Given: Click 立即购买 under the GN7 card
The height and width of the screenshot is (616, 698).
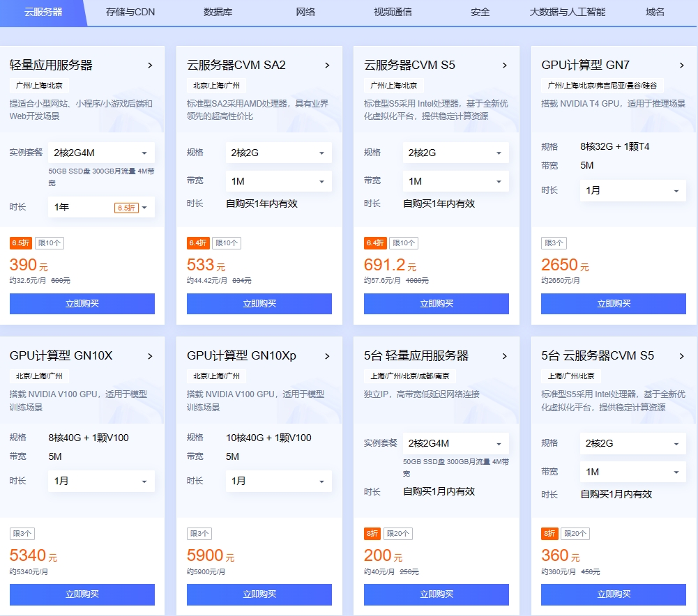Looking at the screenshot, I should (613, 303).
